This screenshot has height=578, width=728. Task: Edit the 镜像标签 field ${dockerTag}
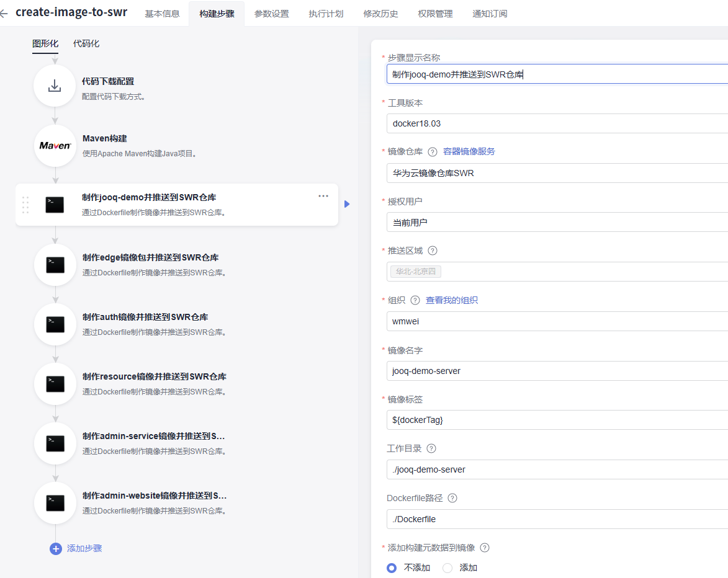[x=557, y=420]
